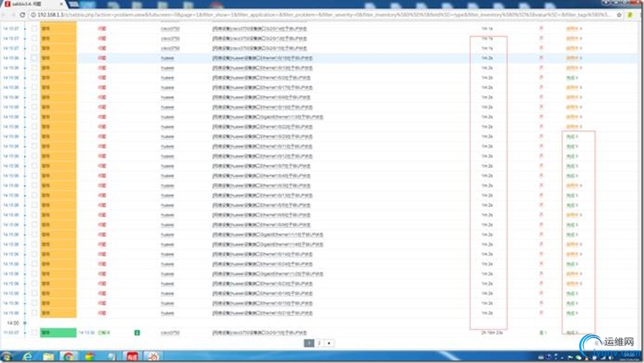Open the Windows Start menu

[6, 357]
